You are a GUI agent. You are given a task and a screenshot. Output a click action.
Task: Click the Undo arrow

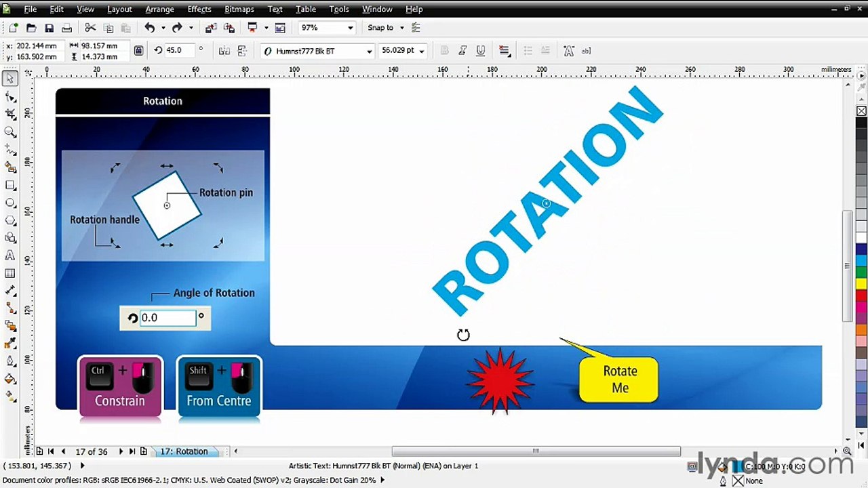point(149,28)
